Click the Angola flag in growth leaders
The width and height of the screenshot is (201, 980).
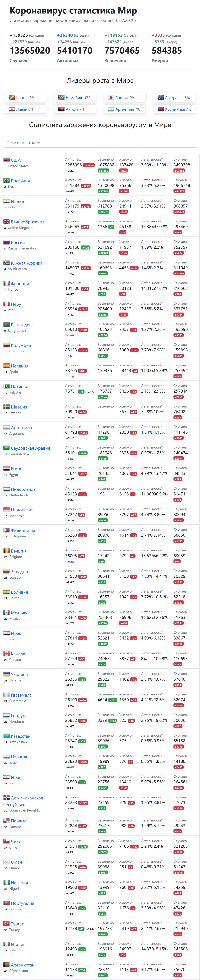coord(61,109)
